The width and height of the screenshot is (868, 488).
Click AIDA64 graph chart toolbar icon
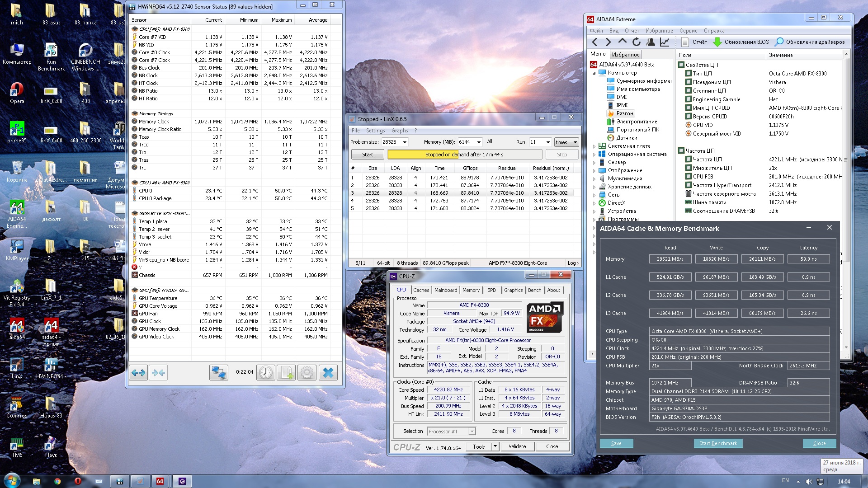tap(665, 42)
